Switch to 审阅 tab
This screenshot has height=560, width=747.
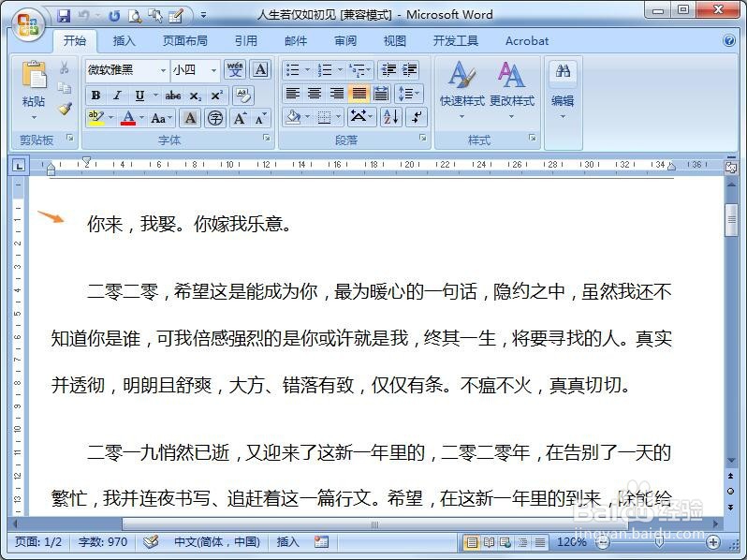pos(345,41)
